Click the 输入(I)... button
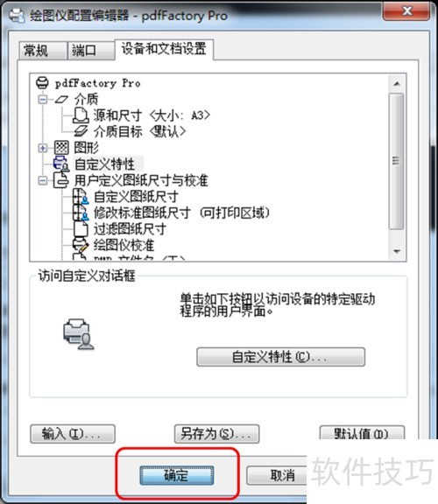This screenshot has height=504, width=438. point(73,434)
